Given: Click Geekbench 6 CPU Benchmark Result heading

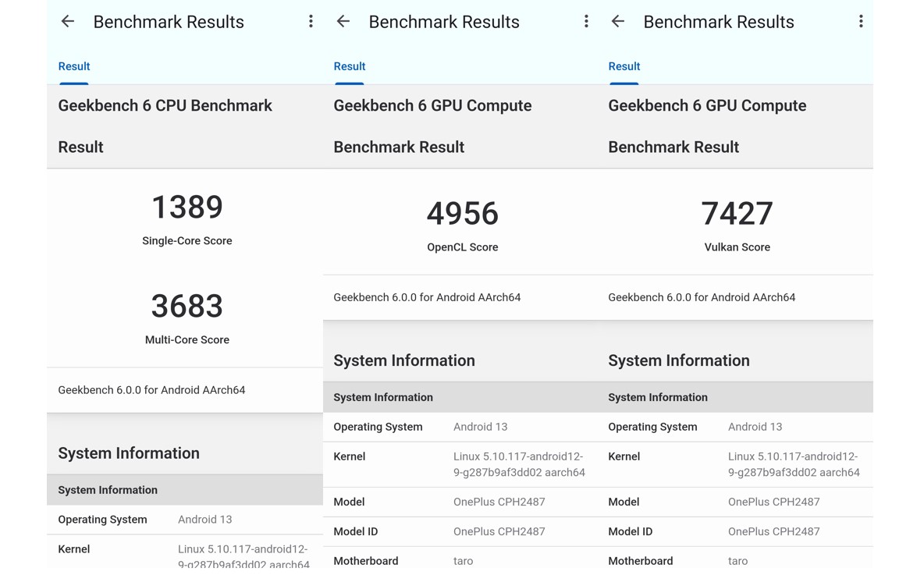Looking at the screenshot, I should point(165,126).
